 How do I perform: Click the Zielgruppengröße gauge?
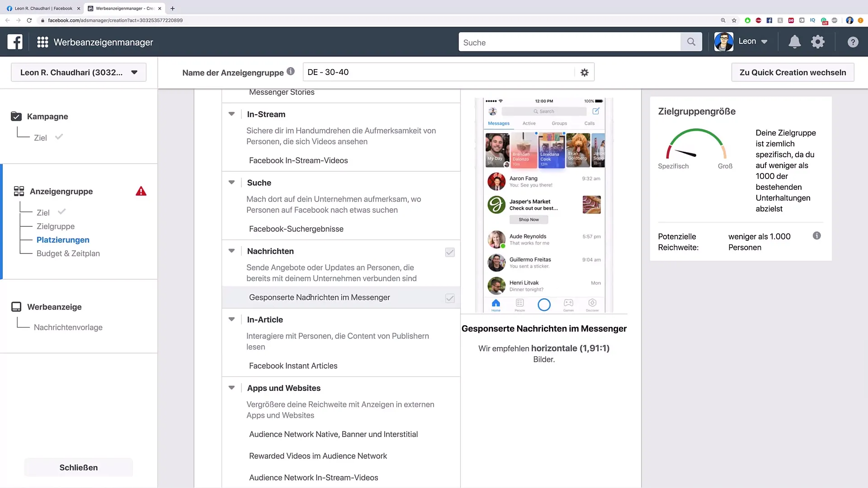[696, 144]
